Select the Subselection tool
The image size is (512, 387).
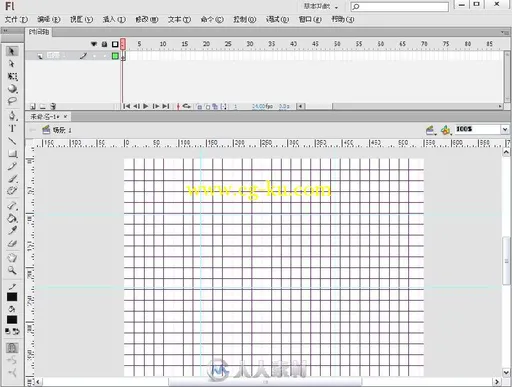click(x=12, y=64)
